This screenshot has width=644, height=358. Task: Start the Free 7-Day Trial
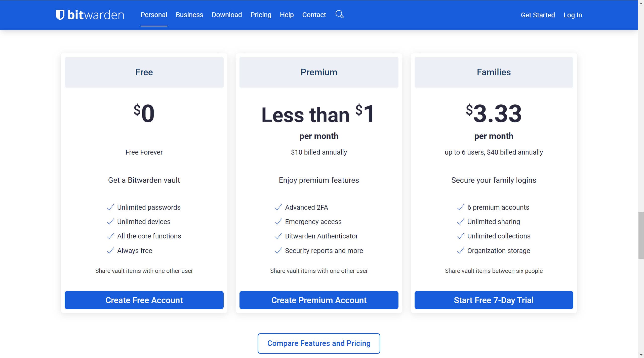tap(494, 300)
